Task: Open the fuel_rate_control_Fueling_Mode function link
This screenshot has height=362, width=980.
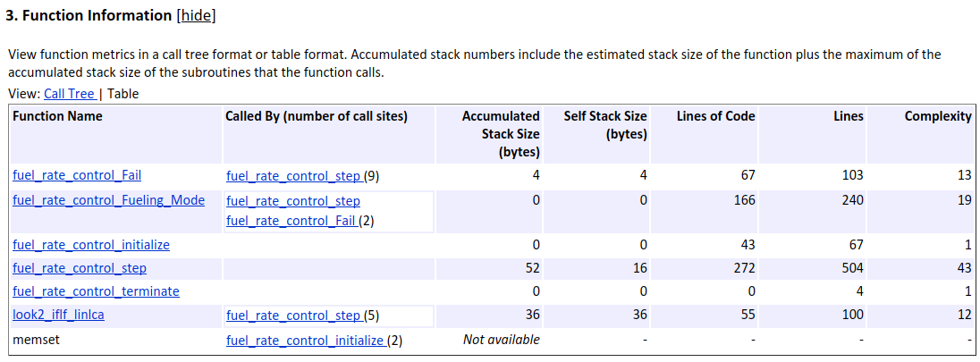Action: [108, 199]
